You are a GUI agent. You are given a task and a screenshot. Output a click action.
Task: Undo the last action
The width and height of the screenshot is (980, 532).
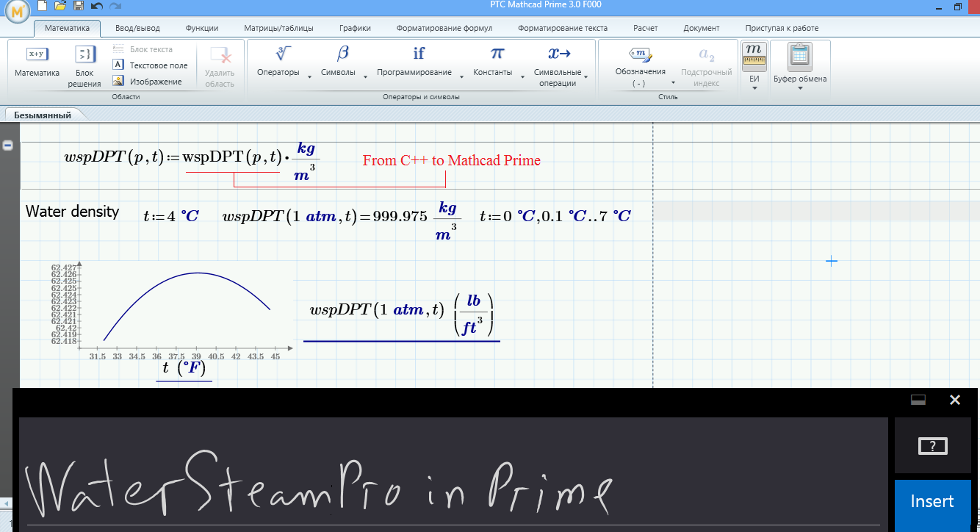(x=97, y=6)
